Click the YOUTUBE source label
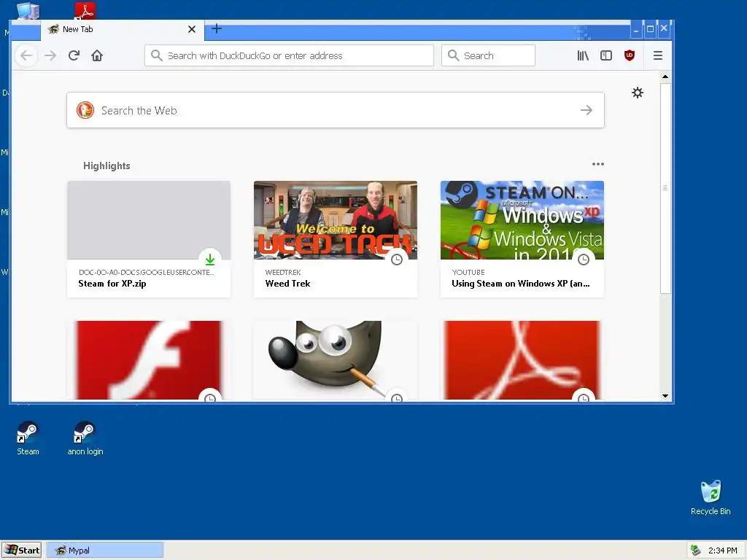 click(x=468, y=273)
